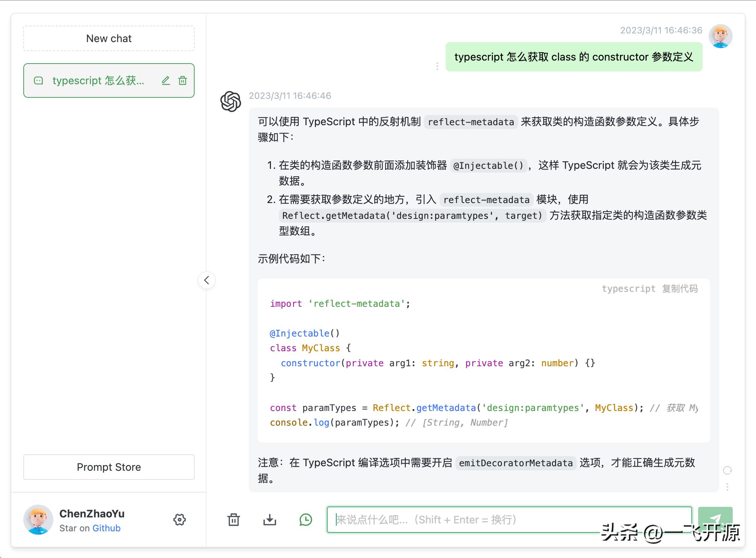Viewport: 756px width, 558px height.
Task: Select the pencil icon to rename the chat
Action: tap(166, 80)
